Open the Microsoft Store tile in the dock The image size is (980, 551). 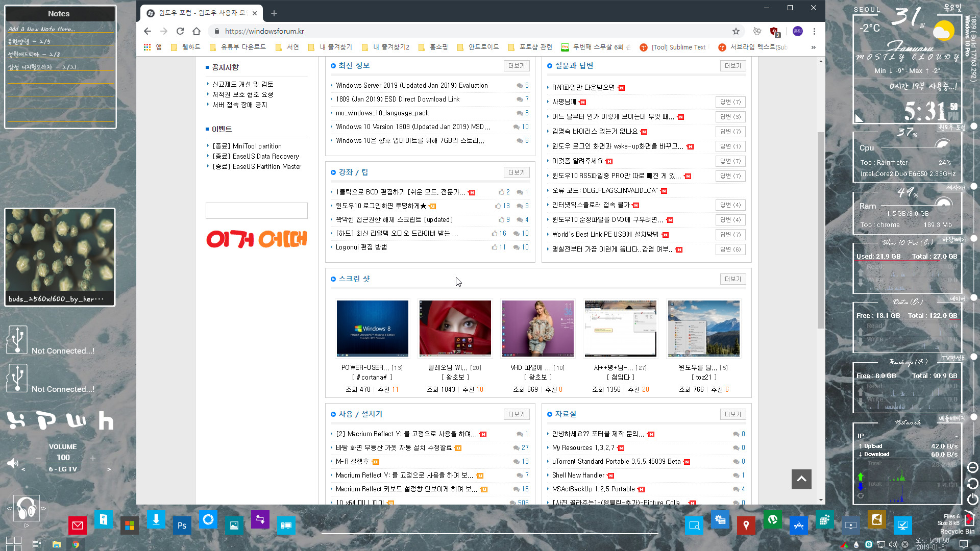[130, 525]
